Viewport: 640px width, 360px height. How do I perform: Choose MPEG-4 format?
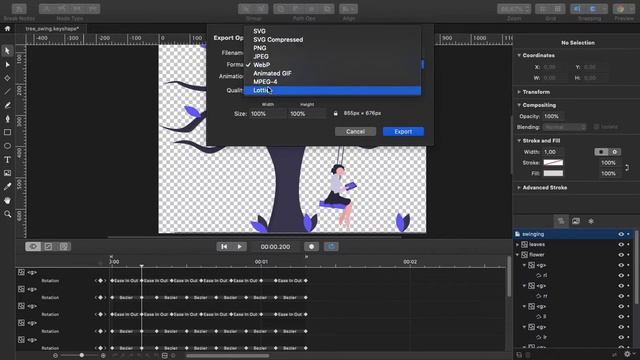click(x=332, y=82)
